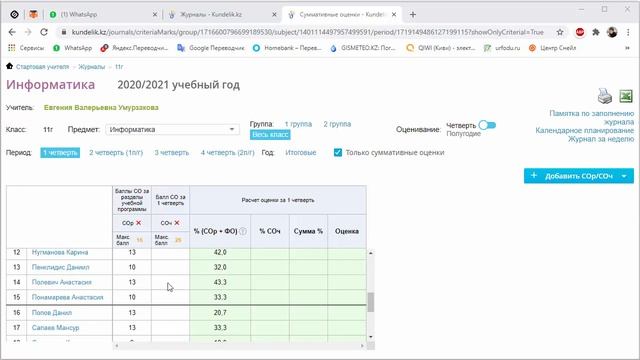Screen dimensions: 640x360
Task: Select the 4 четверть (2п/г) period
Action: click(227, 152)
